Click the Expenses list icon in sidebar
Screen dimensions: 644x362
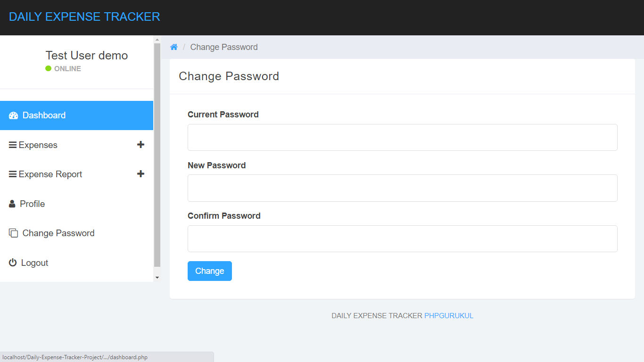[13, 145]
